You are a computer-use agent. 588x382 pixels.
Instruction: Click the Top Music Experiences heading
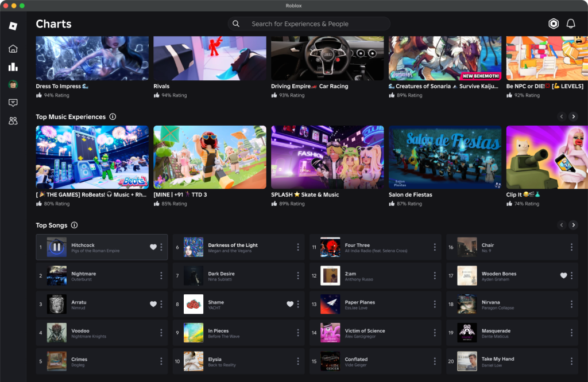pyautogui.click(x=71, y=117)
